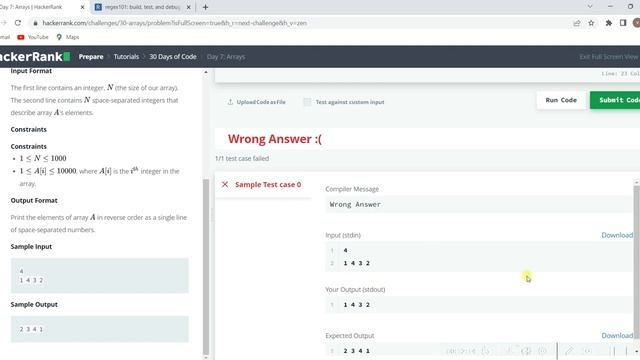This screenshot has width=640, height=360.
Task: Download the Input (stdin) file
Action: point(617,235)
